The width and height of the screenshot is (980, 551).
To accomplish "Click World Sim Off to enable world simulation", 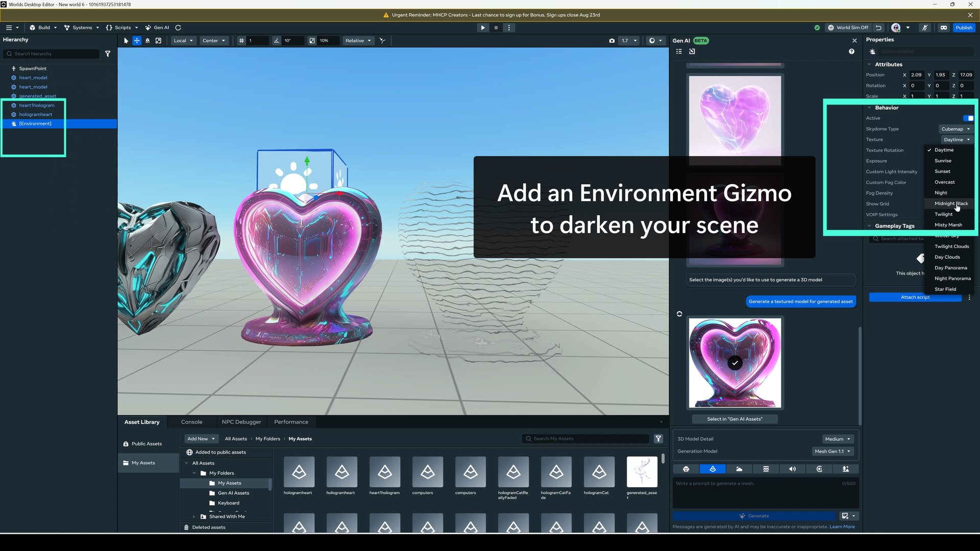I will [x=848, y=28].
